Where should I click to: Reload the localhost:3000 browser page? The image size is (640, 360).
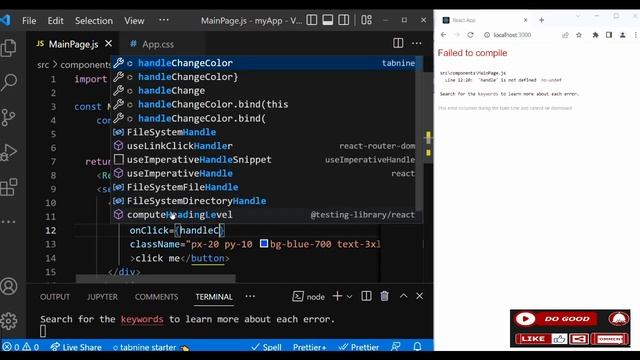[x=470, y=35]
